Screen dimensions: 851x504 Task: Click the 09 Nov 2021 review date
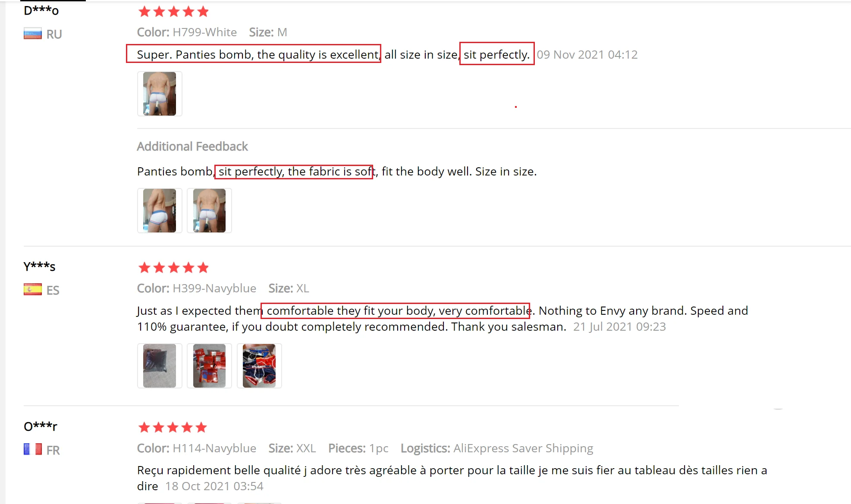click(587, 55)
